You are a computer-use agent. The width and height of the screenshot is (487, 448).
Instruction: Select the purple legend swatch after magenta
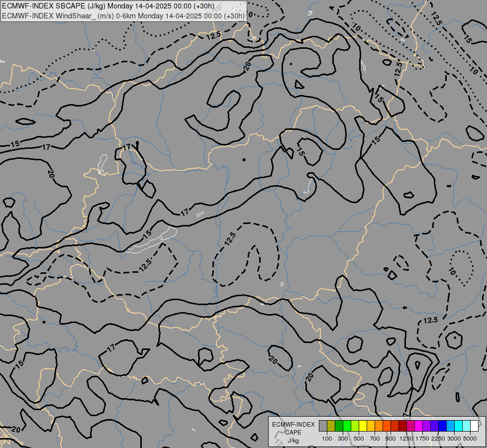pyautogui.click(x=427, y=426)
